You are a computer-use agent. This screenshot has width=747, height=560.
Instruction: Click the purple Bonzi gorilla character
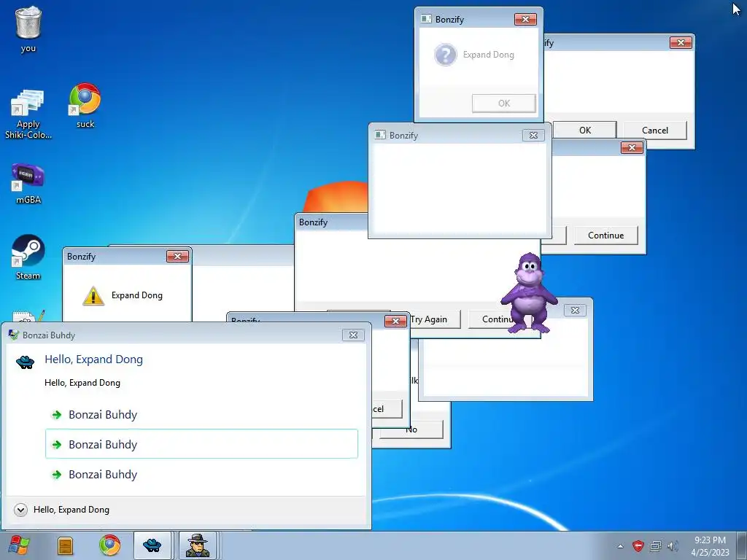coord(528,292)
